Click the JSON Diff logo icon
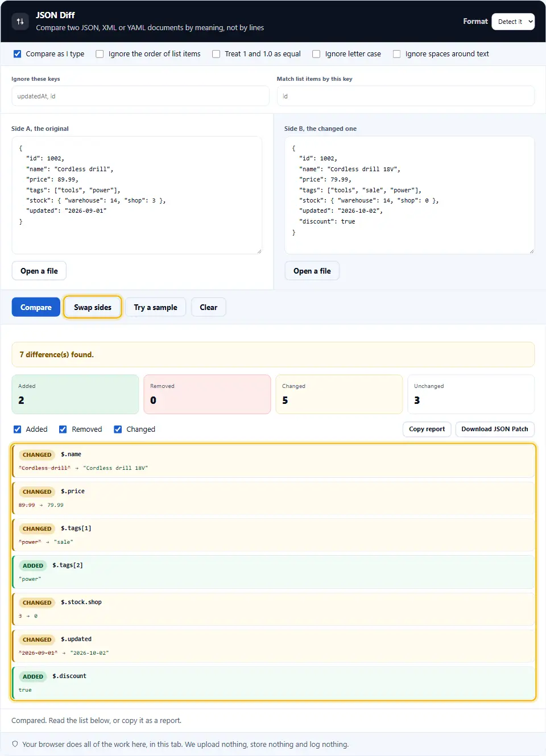546x756 pixels. 20,22
